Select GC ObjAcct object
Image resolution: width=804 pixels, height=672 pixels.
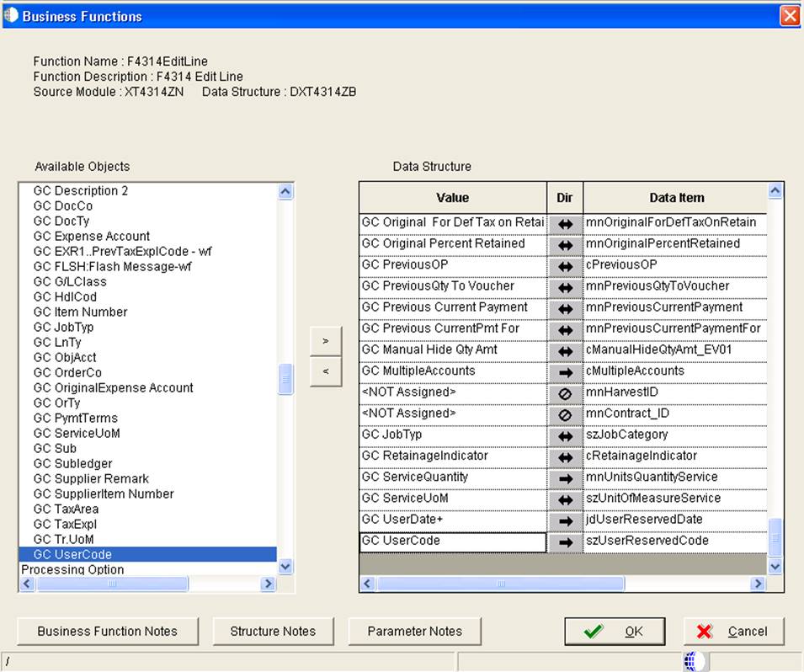click(x=65, y=358)
